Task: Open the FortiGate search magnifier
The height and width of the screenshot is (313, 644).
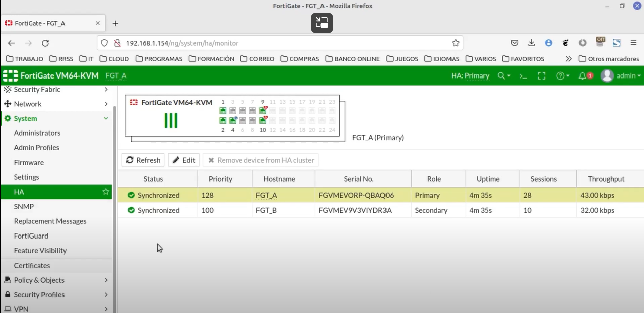Action: (501, 76)
